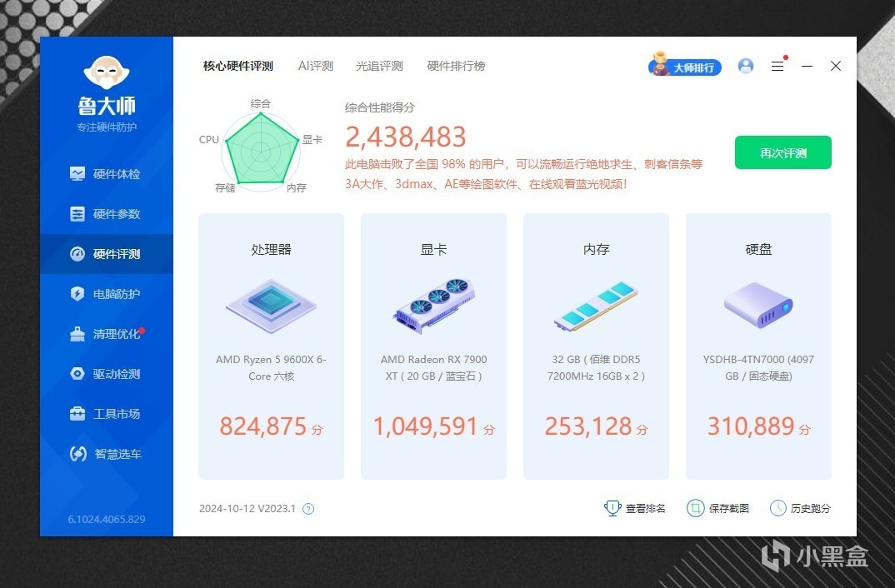This screenshot has height=588, width=895.
Task: Click version number 6.1024.4065.829
Action: [x=107, y=519]
